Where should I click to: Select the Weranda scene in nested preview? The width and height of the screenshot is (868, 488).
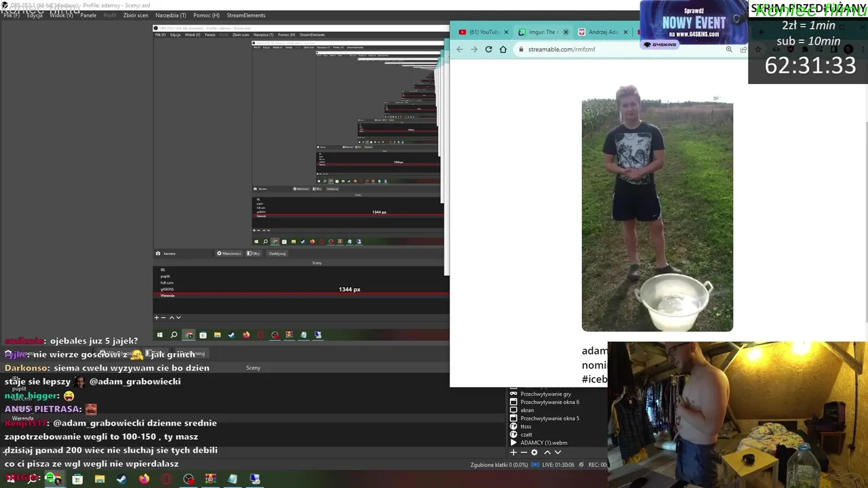[167, 296]
